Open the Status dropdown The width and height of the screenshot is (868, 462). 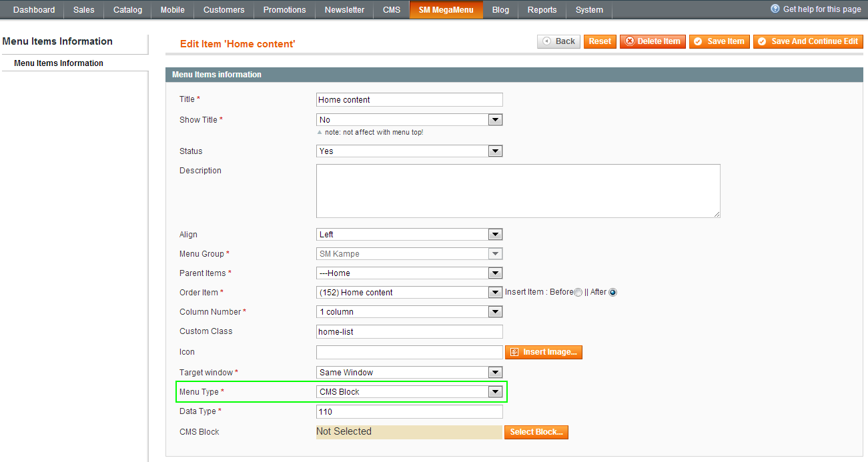(410, 151)
